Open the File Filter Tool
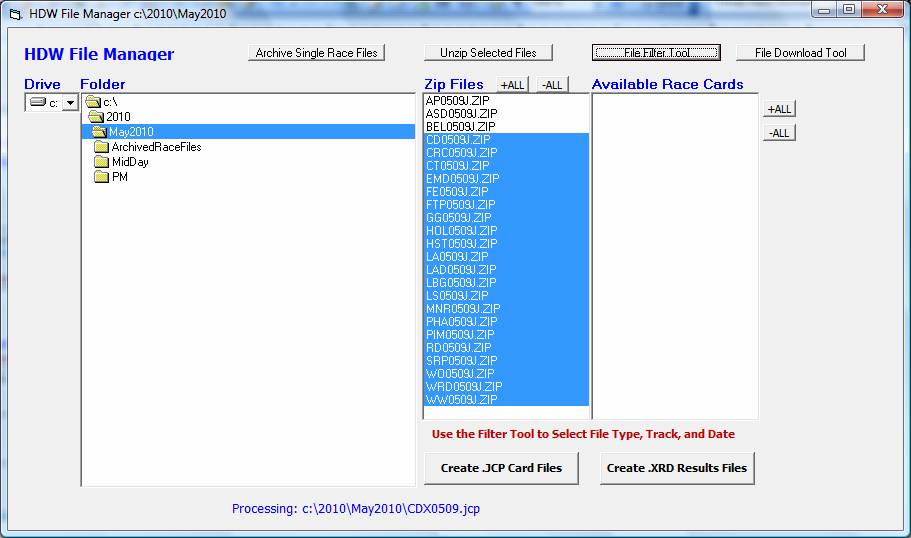The image size is (911, 538). [x=656, y=53]
